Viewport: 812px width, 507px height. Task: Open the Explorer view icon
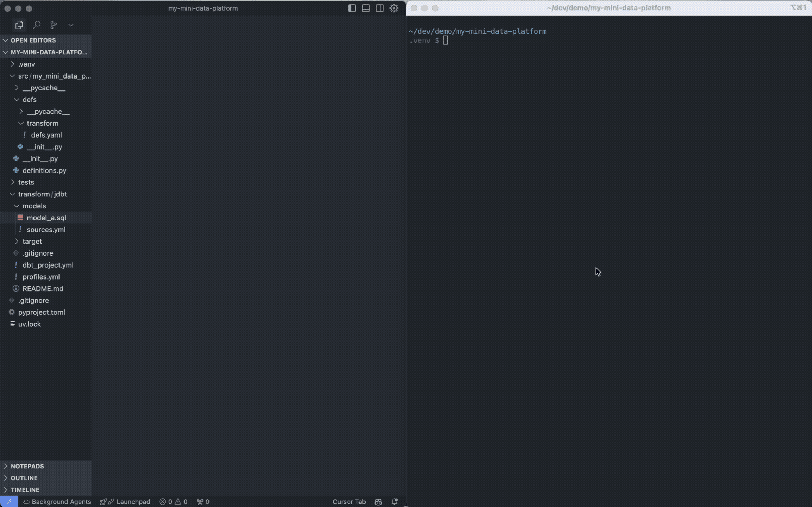pos(19,25)
